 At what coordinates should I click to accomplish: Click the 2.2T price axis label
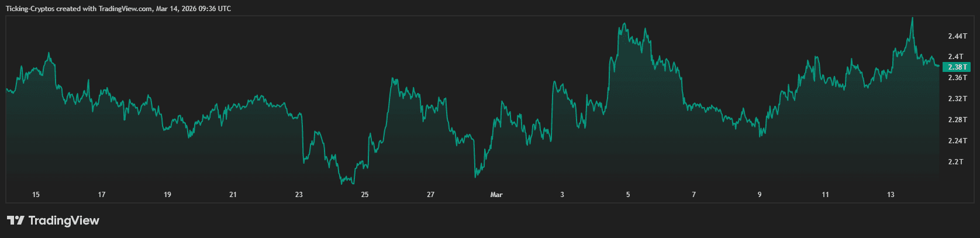tap(955, 162)
